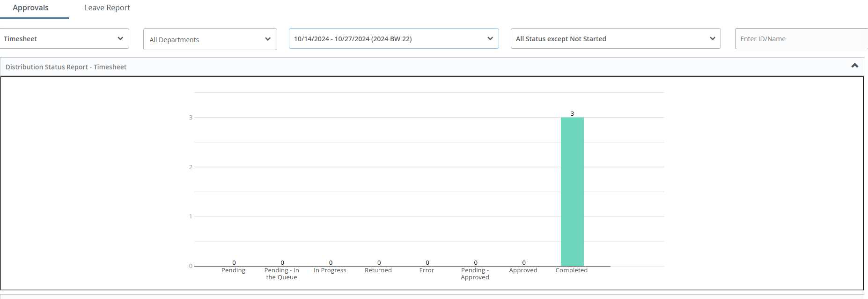Open the All Status except Not Started dropdown
This screenshot has height=299, width=868.
[615, 39]
